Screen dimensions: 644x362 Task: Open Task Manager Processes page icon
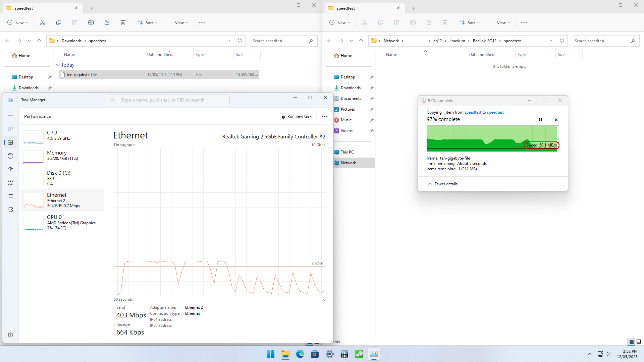click(x=10, y=129)
